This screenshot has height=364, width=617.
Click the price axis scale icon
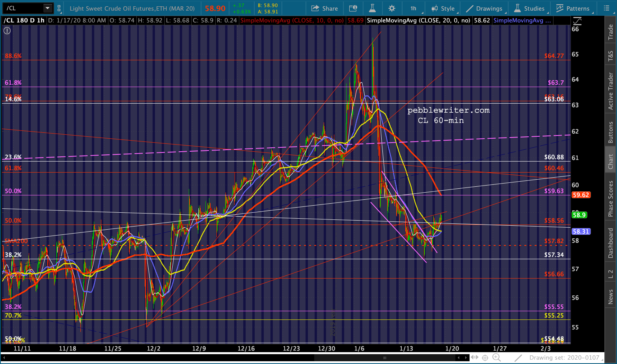[x=577, y=21]
